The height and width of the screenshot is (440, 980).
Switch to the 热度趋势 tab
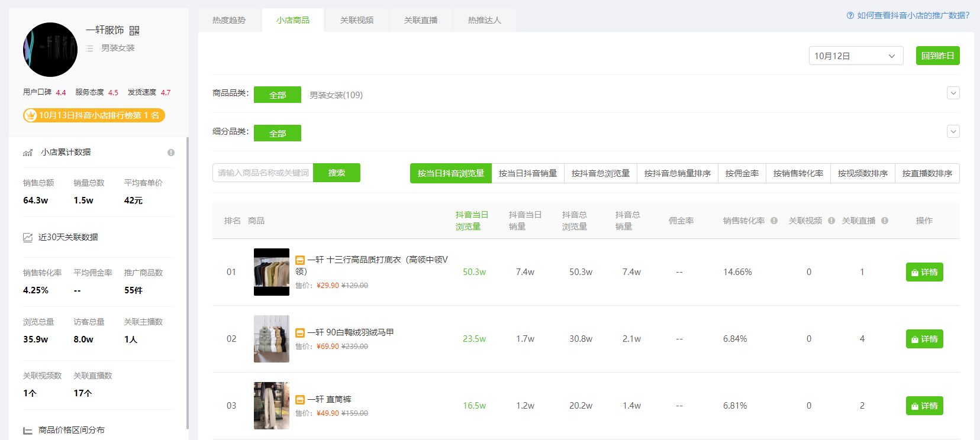point(229,20)
